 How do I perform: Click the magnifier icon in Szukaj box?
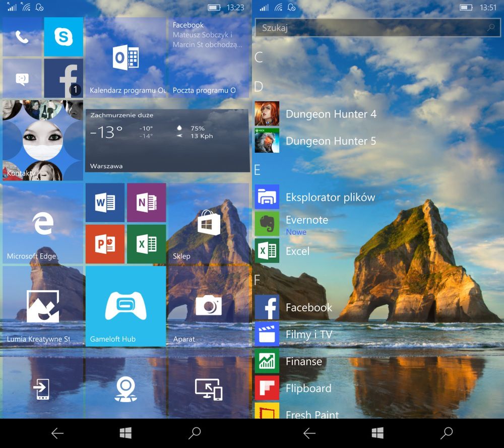[x=491, y=28]
